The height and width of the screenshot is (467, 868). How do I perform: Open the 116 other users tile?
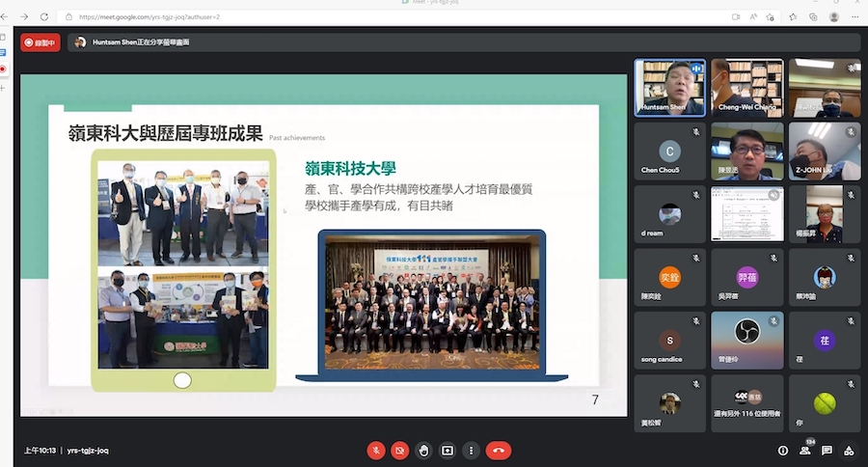click(747, 404)
